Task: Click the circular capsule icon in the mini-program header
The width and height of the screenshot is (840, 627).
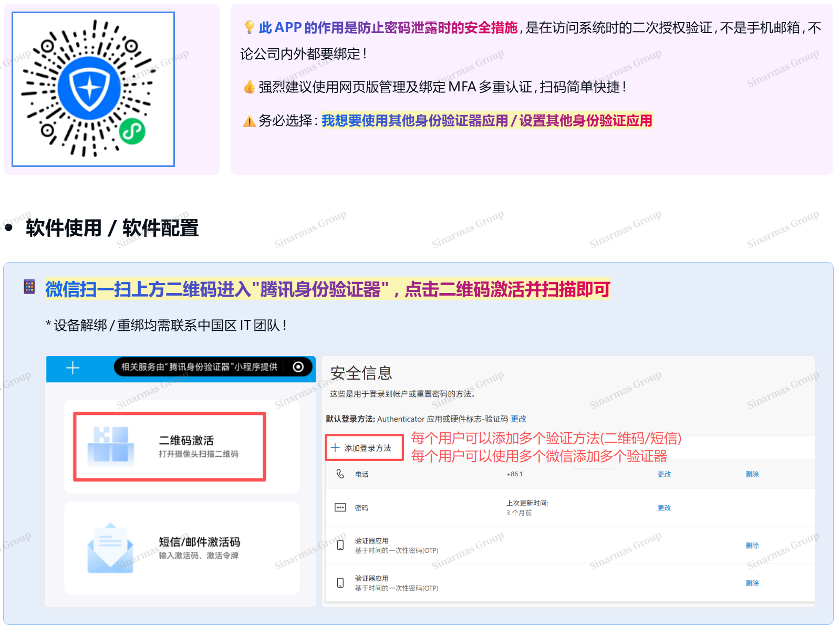Action: coord(298,367)
